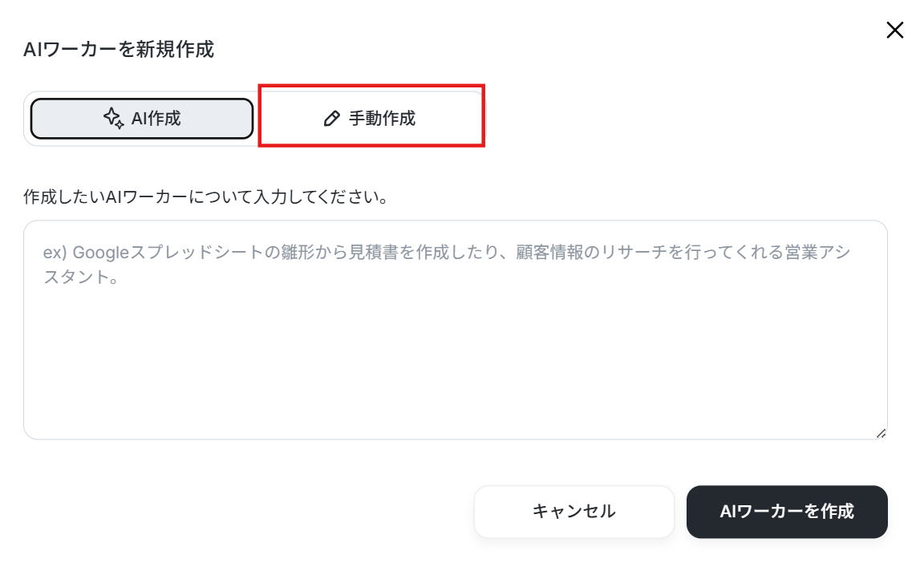Close the AIワーカーを新規作成 dialog with X
This screenshot has height=563, width=924.
(x=894, y=30)
